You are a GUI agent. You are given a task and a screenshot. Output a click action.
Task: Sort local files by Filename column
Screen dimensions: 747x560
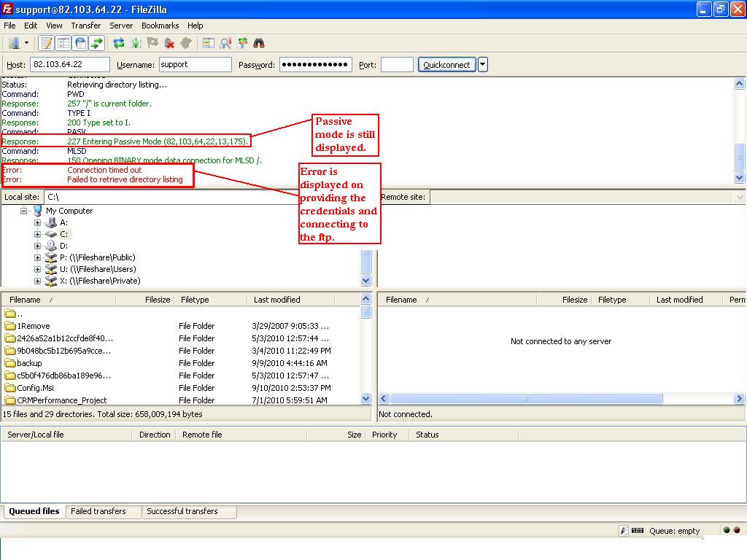tap(58, 300)
